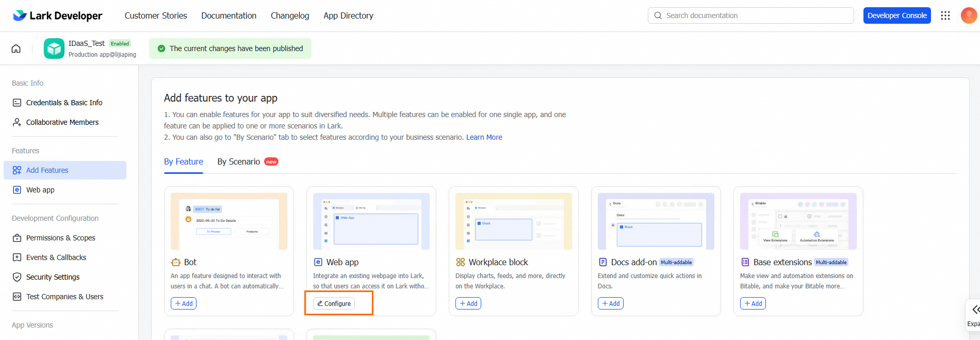980x340 pixels.
Task: Select Test Companies & Users in sidebar
Action: click(65, 297)
